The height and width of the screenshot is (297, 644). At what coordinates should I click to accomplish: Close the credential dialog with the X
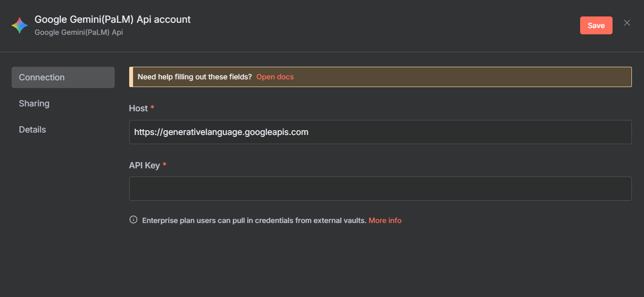coord(627,23)
